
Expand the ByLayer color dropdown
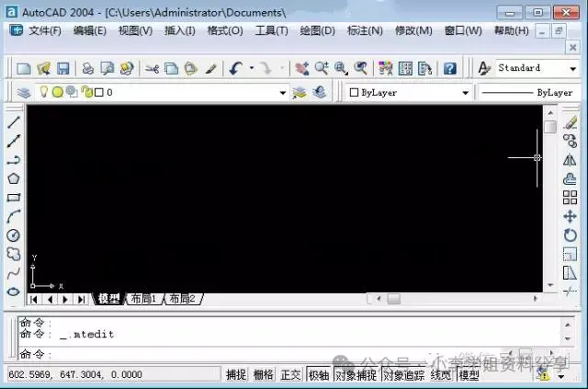tap(466, 93)
